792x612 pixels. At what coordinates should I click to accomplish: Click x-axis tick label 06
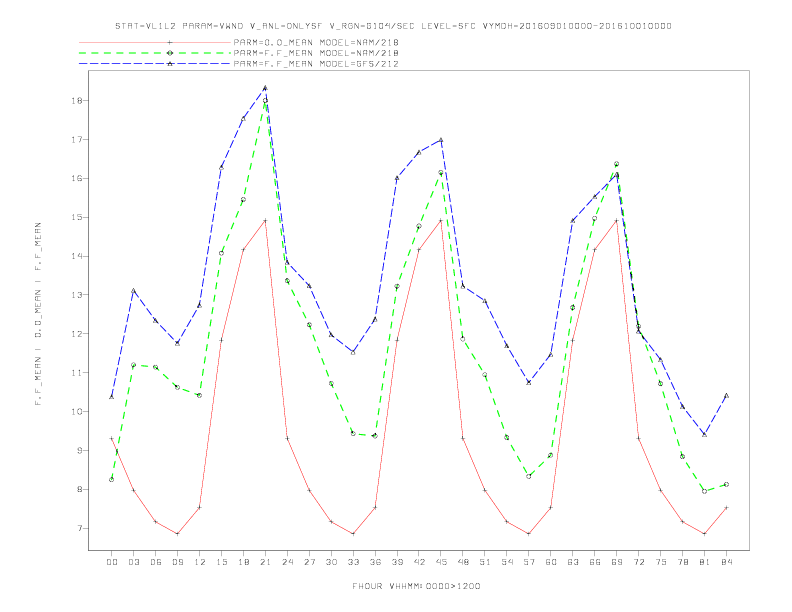[156, 562]
